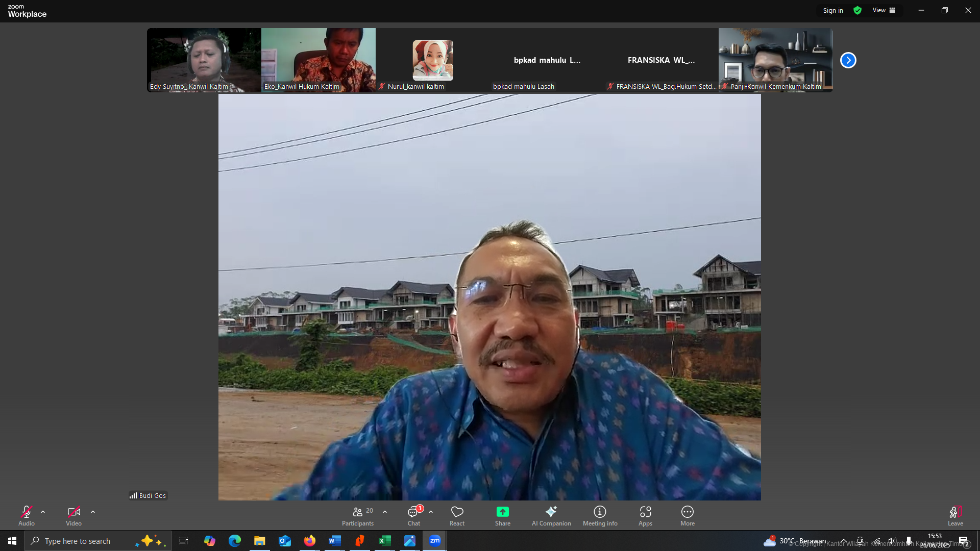
Task: Turn on the camera with Video button
Action: pos(73,515)
